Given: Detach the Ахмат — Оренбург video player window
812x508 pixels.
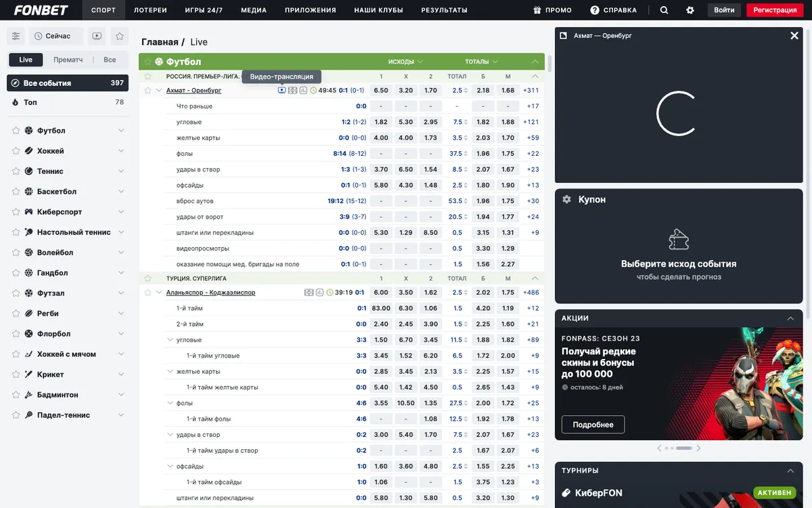Looking at the screenshot, I should pyautogui.click(x=564, y=35).
